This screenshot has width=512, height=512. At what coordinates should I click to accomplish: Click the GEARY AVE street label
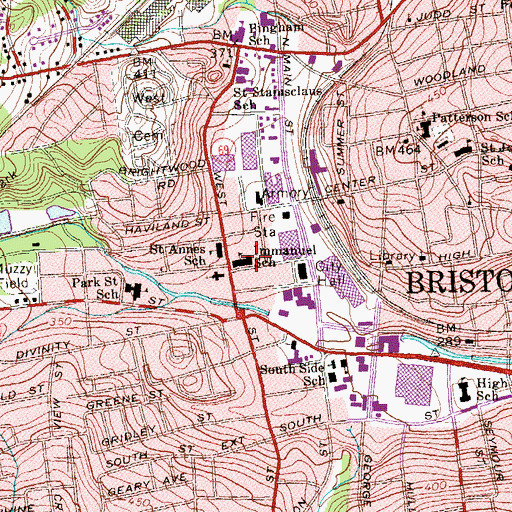pyautogui.click(x=147, y=485)
